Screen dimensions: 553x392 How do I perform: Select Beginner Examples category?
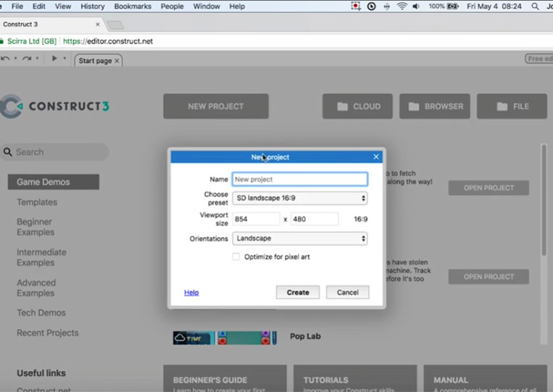click(x=36, y=227)
